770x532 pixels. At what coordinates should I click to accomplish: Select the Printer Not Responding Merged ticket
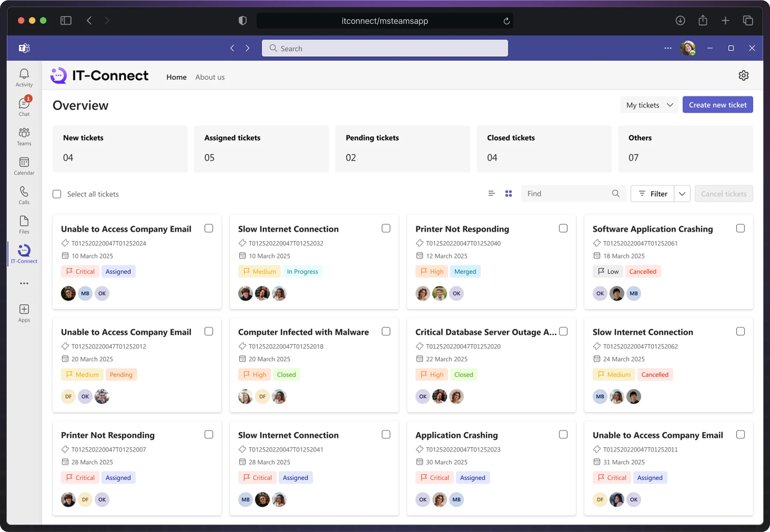click(x=563, y=228)
